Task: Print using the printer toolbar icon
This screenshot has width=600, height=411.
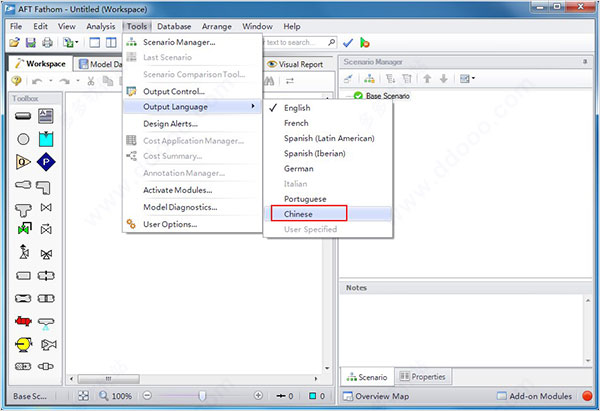Action: [x=47, y=42]
